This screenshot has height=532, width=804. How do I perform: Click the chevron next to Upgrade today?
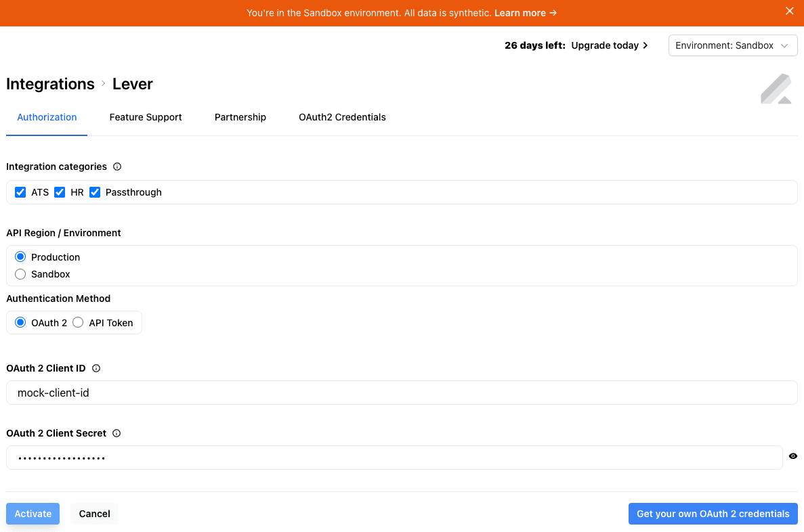pos(646,45)
